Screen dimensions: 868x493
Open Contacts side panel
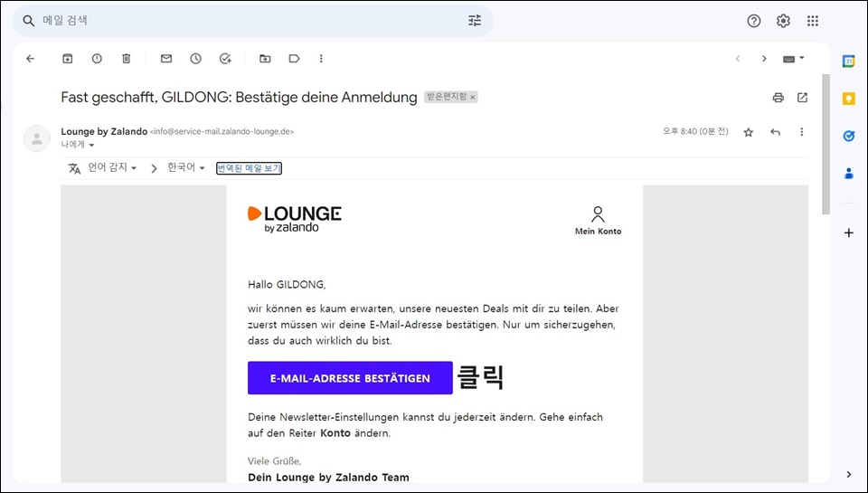coord(849,174)
